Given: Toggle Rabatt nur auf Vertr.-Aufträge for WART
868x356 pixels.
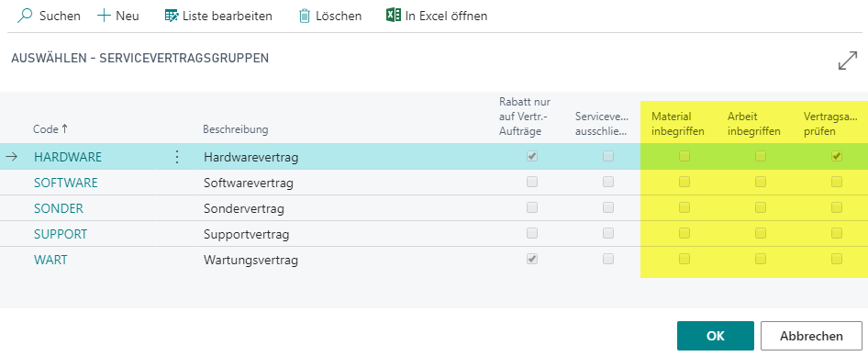Looking at the screenshot, I should (x=532, y=259).
